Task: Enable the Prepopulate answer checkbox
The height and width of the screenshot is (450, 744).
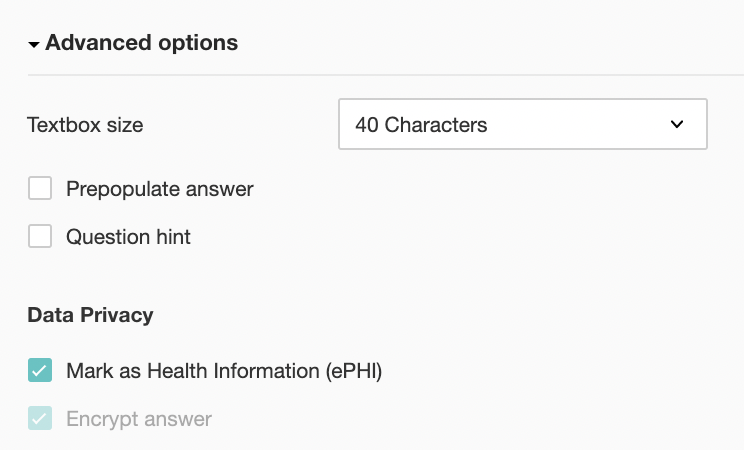Action: 40,188
